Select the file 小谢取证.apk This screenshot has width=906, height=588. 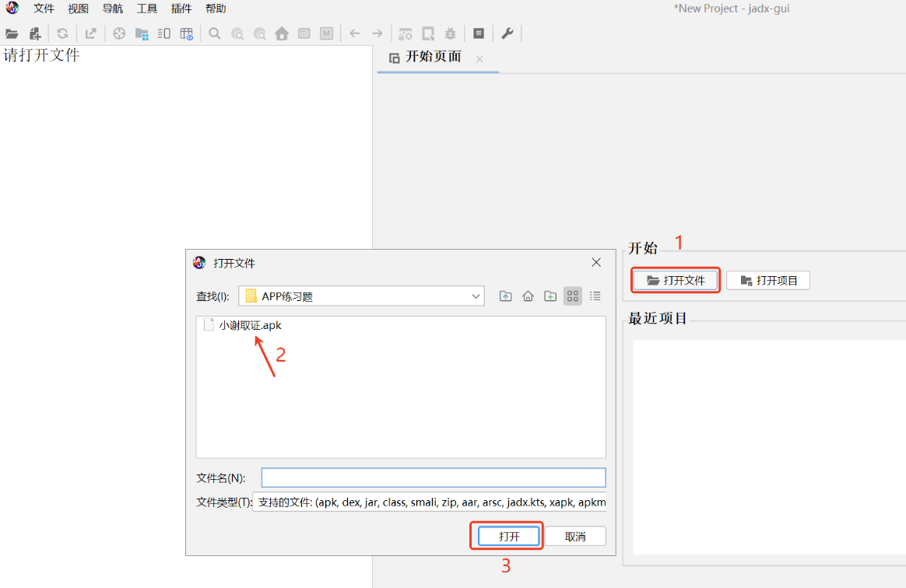pyautogui.click(x=243, y=325)
